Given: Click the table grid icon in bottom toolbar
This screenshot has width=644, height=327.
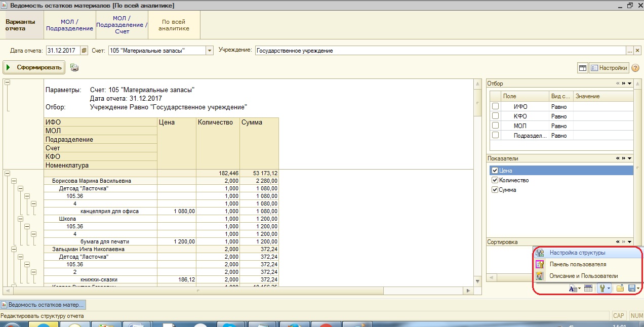Looking at the screenshot, I should [x=588, y=289].
